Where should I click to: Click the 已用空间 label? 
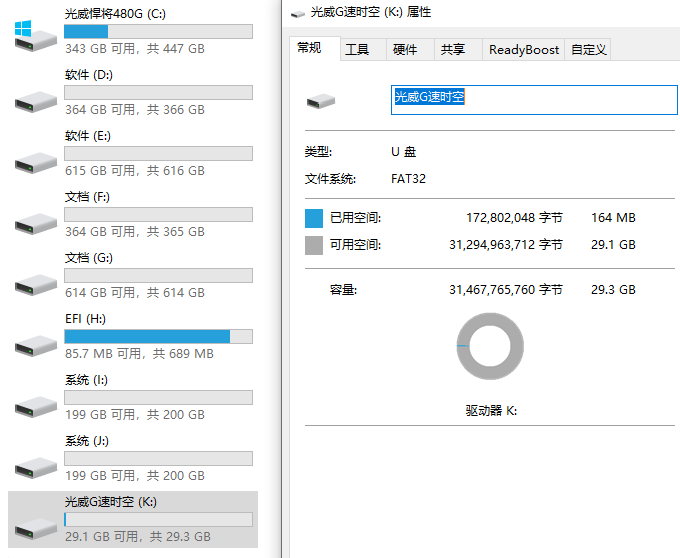pos(355,218)
